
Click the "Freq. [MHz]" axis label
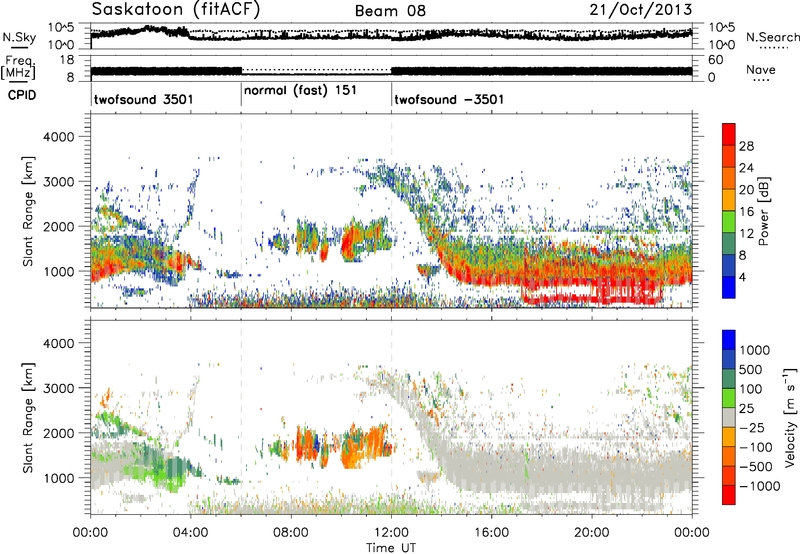click(x=19, y=67)
